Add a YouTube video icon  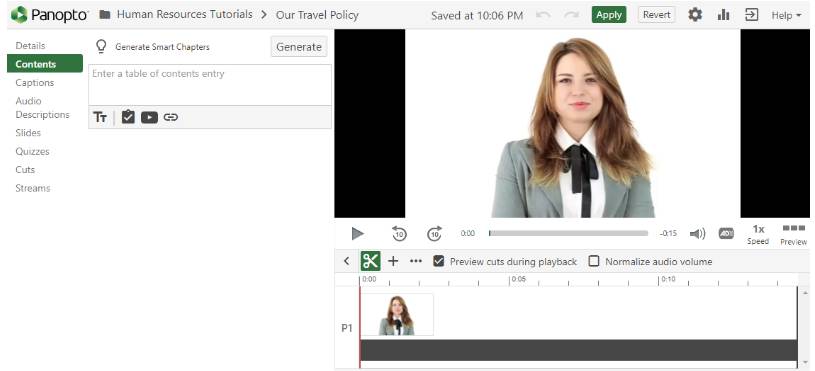tap(149, 117)
